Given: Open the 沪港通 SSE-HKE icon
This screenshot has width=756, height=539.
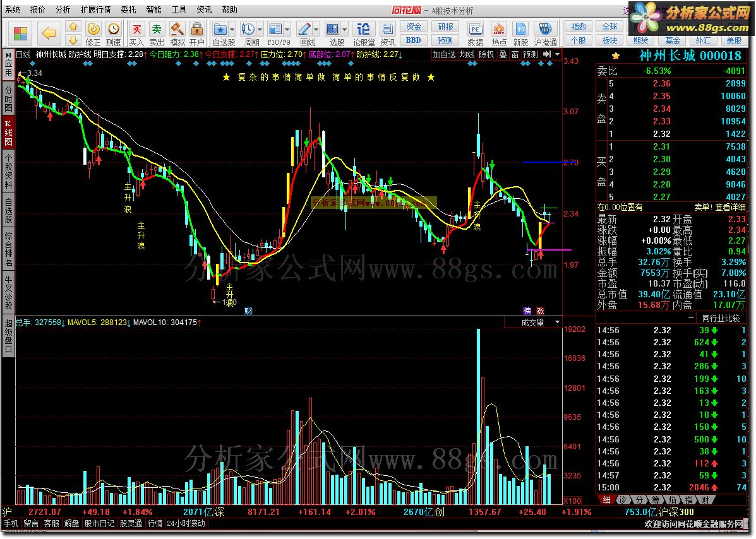Looking at the screenshot, I should tap(545, 30).
